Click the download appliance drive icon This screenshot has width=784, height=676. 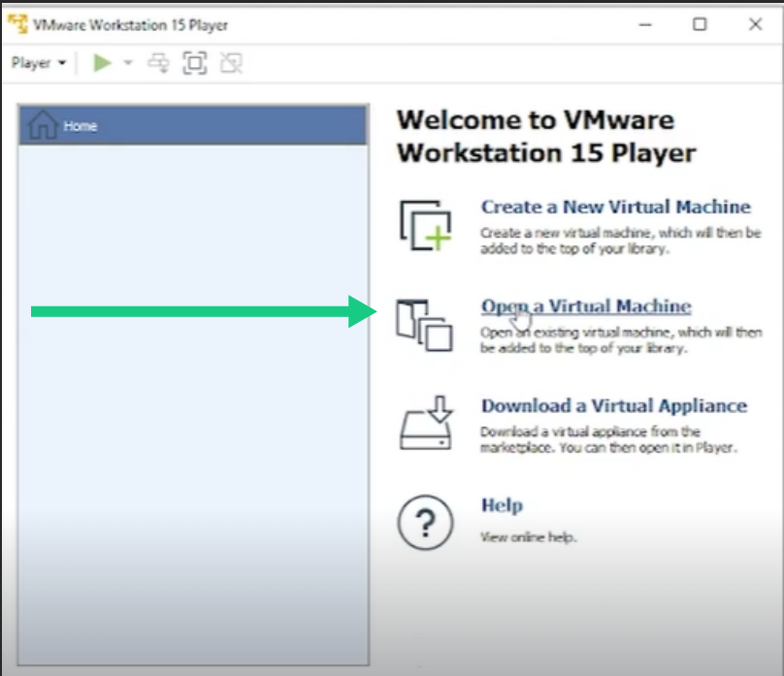pos(426,423)
